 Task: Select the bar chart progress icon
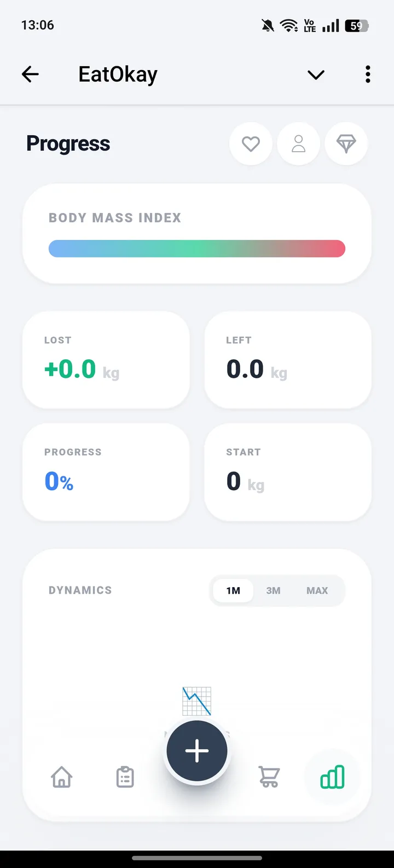[x=333, y=777]
